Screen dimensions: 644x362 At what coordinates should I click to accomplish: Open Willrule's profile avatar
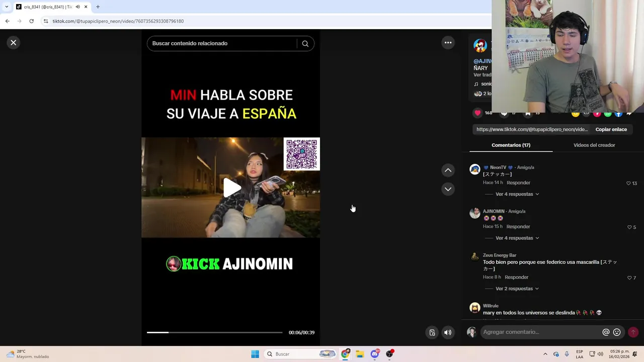pos(474,308)
